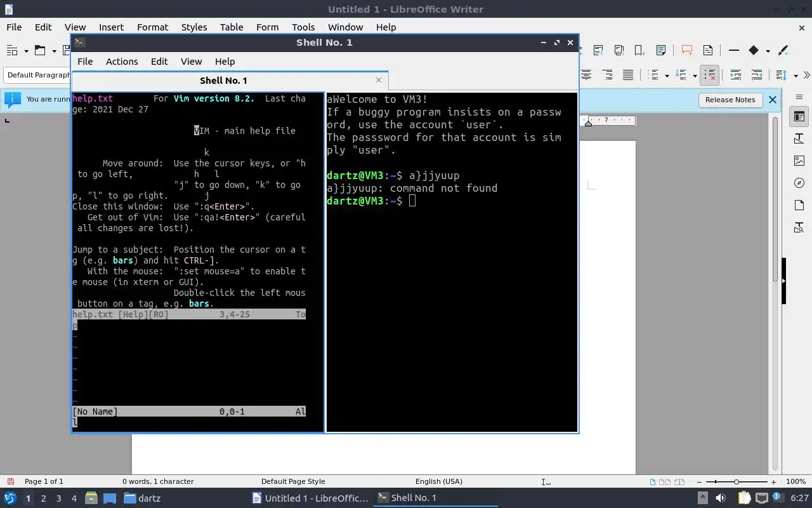This screenshot has width=812, height=508.
Task: Open the sidebar Gallery deck icon
Action: coord(799,161)
